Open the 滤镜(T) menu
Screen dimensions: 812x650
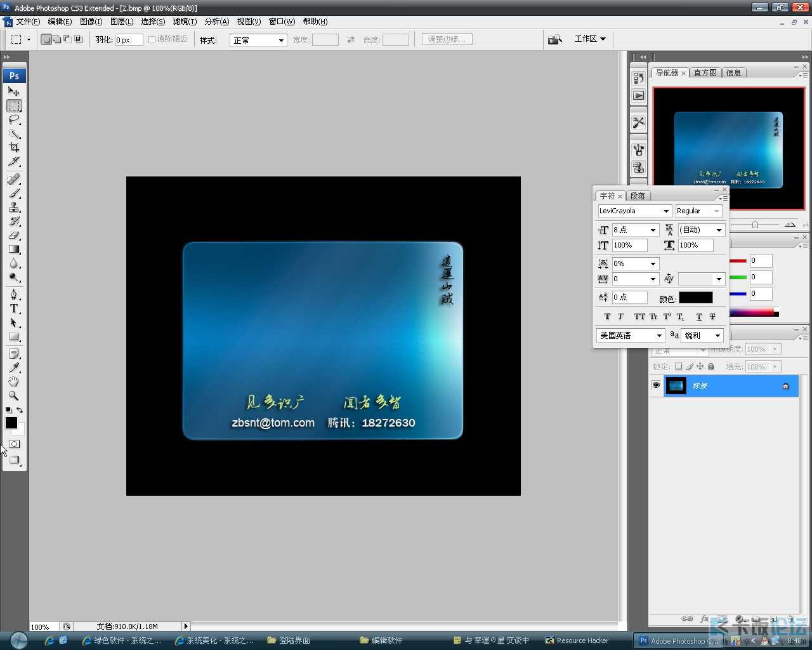coord(185,22)
